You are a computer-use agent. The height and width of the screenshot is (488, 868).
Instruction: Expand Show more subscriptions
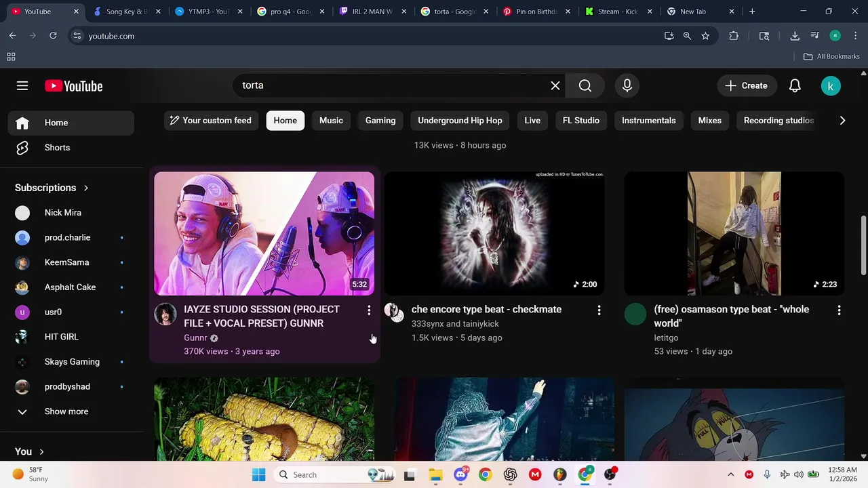pyautogui.click(x=71, y=411)
